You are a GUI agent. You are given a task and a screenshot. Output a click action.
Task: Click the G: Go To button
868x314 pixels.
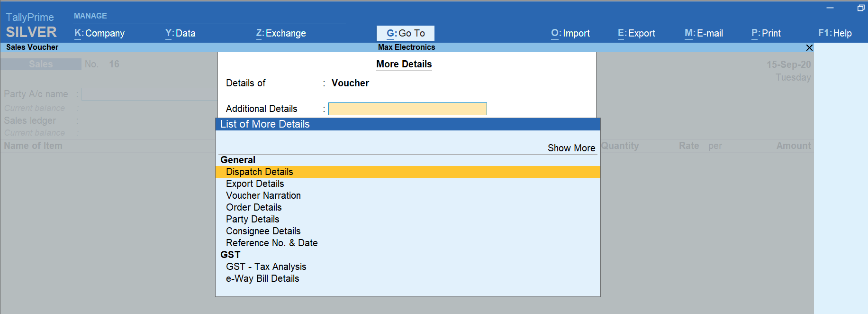pyautogui.click(x=406, y=33)
